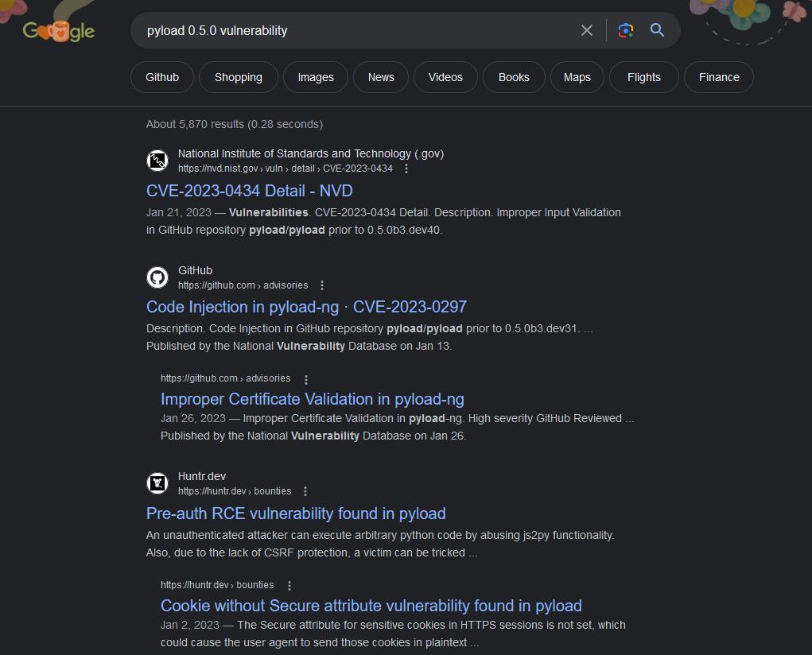Click the GitHub site favicon
812x655 pixels.
pos(157,277)
